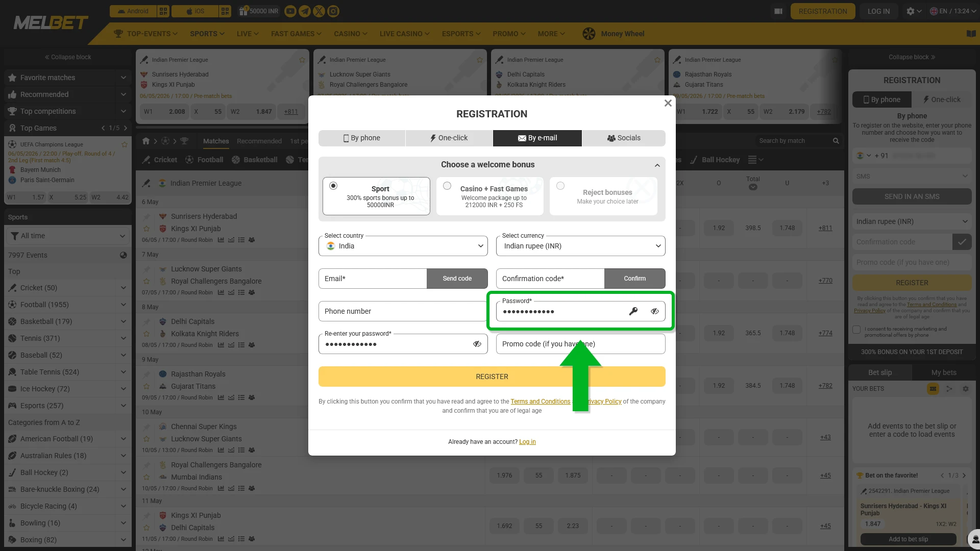Click the Send code button
Screen dimensions: 980x551
(x=457, y=279)
